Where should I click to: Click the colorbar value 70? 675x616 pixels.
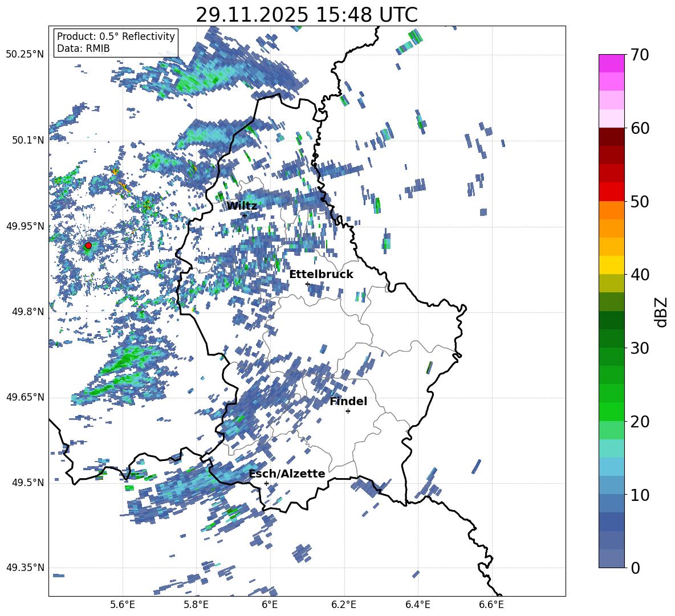point(640,55)
